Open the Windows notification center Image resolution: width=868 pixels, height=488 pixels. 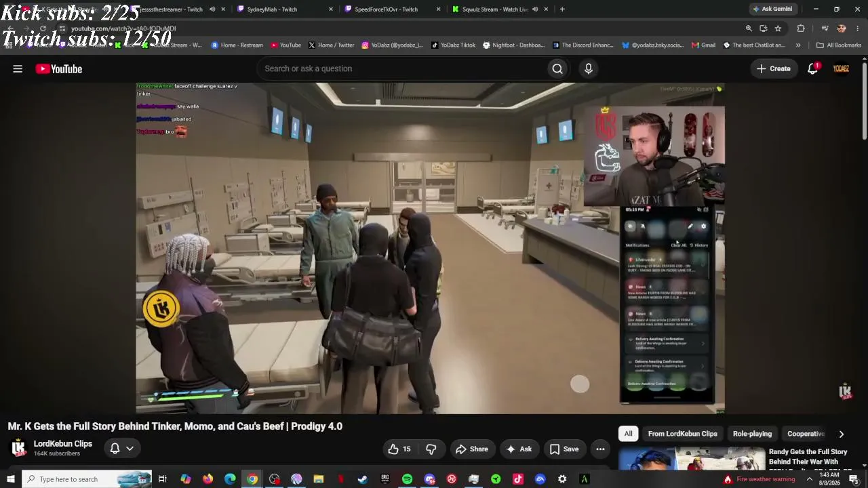[x=854, y=479]
